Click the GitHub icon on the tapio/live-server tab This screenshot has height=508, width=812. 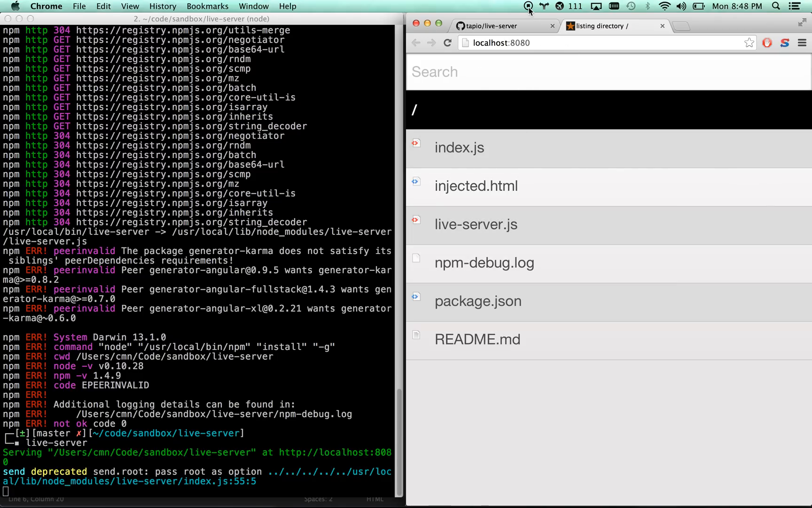[461, 26]
